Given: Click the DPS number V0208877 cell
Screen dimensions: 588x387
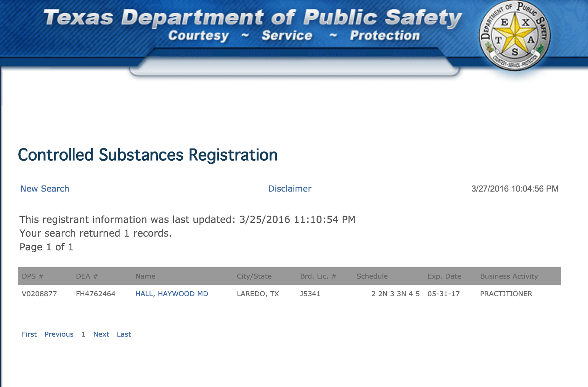Looking at the screenshot, I should (x=39, y=294).
